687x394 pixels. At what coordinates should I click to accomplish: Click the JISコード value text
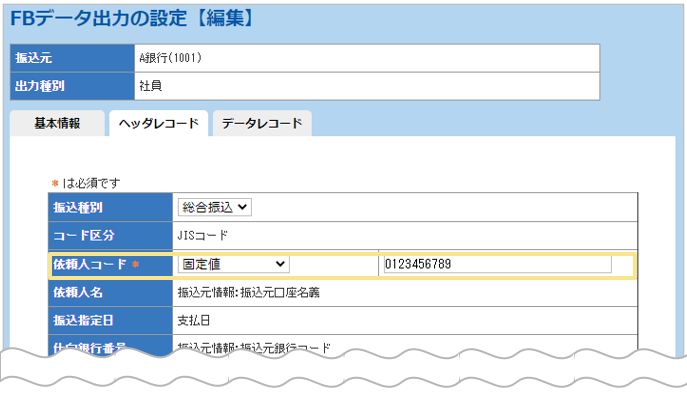pos(202,236)
